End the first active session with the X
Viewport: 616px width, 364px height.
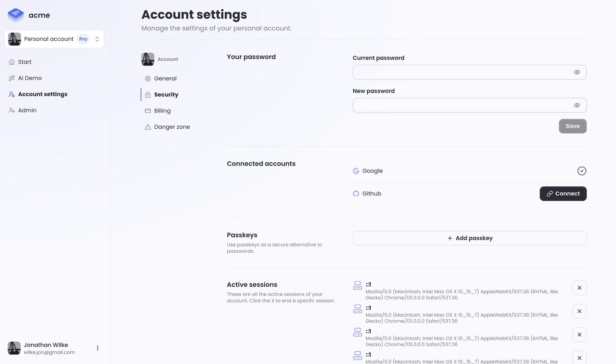[579, 288]
